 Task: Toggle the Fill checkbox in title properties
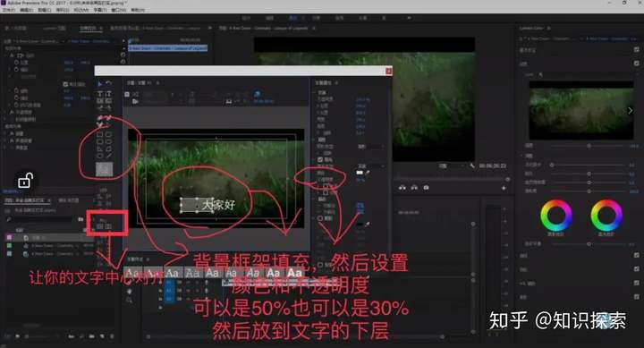point(320,159)
